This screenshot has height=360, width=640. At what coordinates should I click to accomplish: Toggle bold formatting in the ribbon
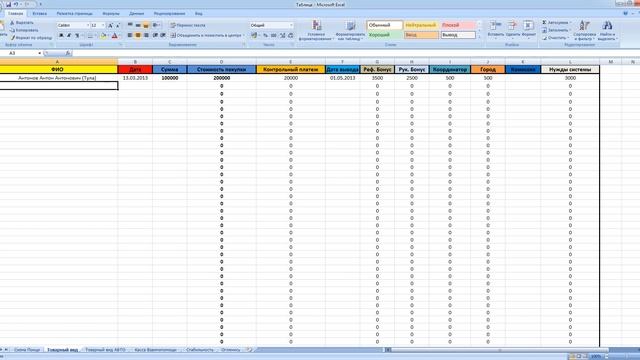pyautogui.click(x=61, y=36)
